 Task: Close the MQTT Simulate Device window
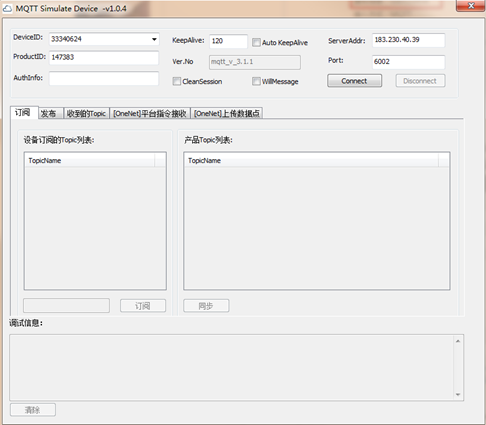coord(471,6)
